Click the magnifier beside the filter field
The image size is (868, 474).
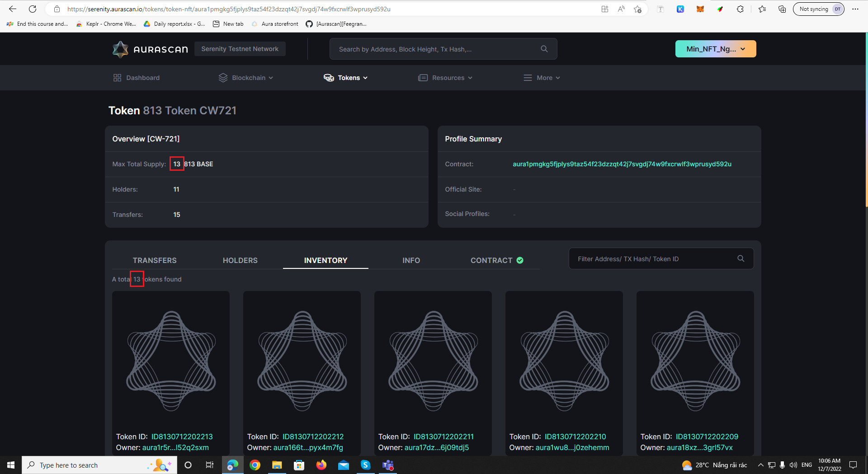tap(741, 258)
